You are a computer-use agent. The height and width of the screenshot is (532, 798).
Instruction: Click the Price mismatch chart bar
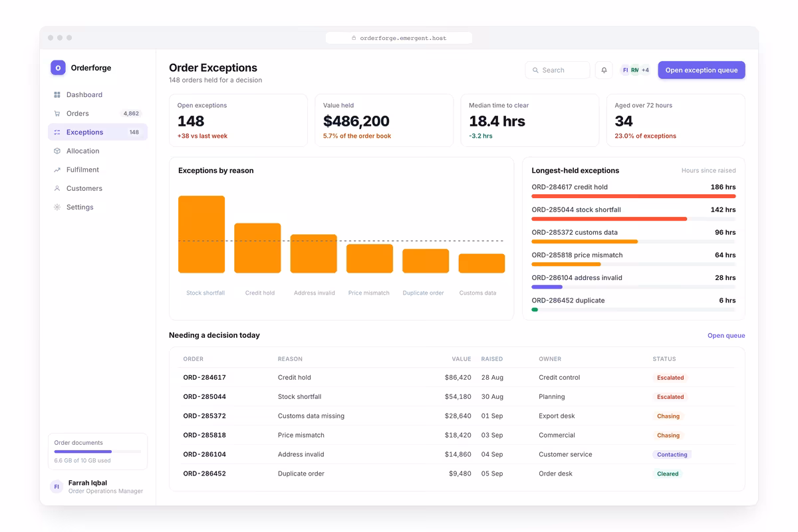370,259
